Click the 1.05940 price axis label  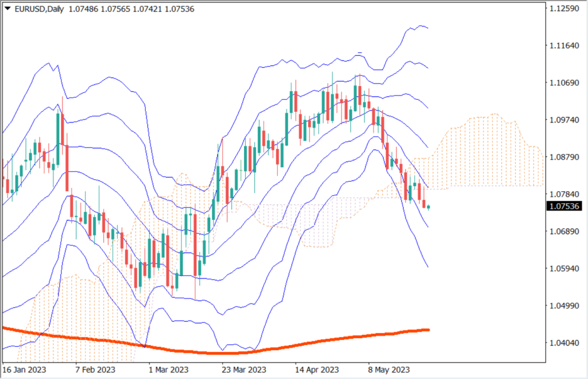pyautogui.click(x=564, y=268)
